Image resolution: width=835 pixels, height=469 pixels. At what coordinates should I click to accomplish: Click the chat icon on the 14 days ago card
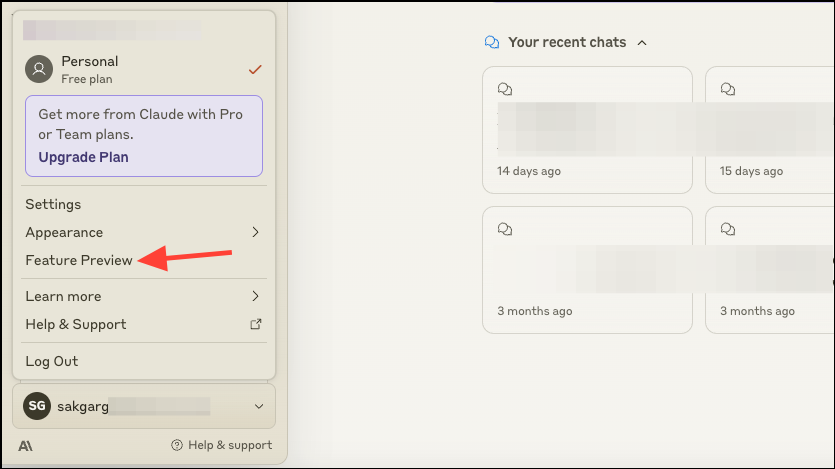click(x=505, y=89)
